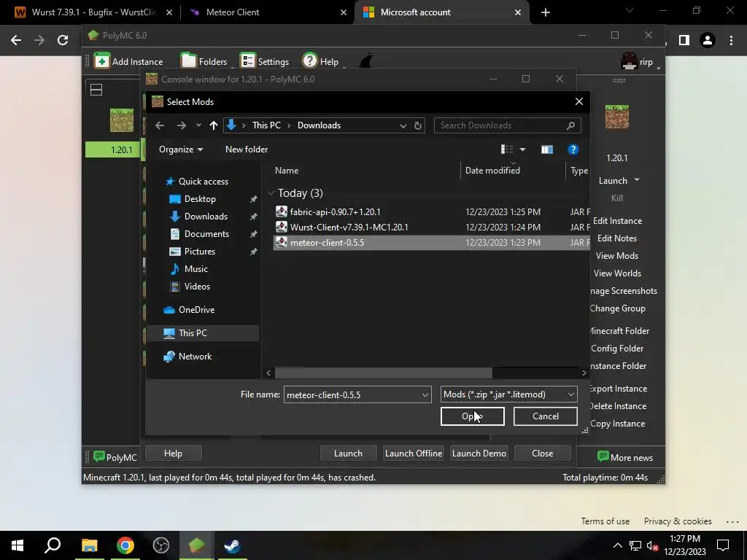Open the Mods file type filter dropdown
Image resolution: width=747 pixels, height=560 pixels.
(x=508, y=394)
